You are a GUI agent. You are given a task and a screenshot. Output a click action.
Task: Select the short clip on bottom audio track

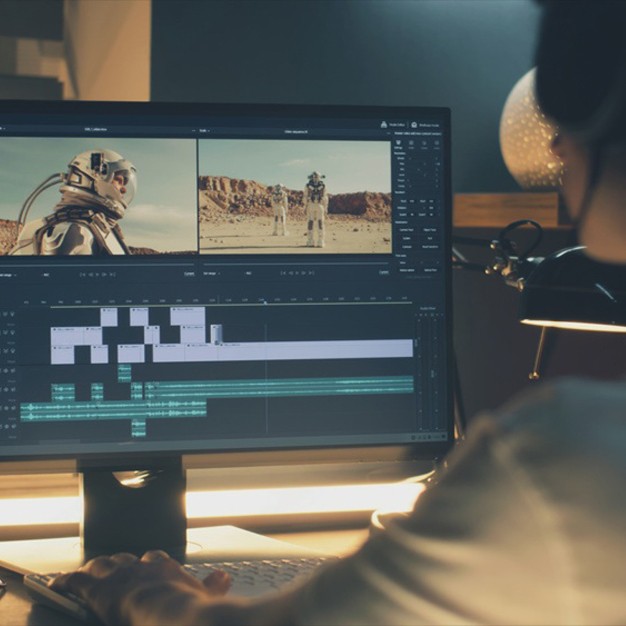pyautogui.click(x=139, y=428)
